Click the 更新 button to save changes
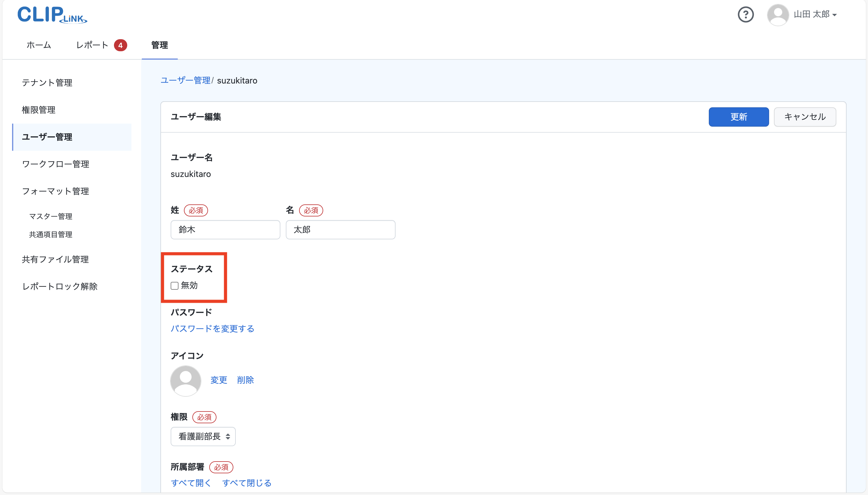868x495 pixels. 738,117
